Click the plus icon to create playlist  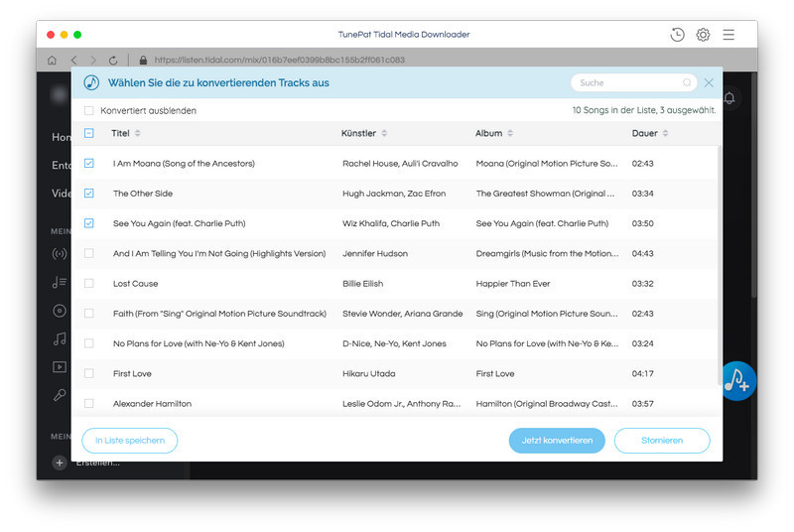click(x=60, y=463)
